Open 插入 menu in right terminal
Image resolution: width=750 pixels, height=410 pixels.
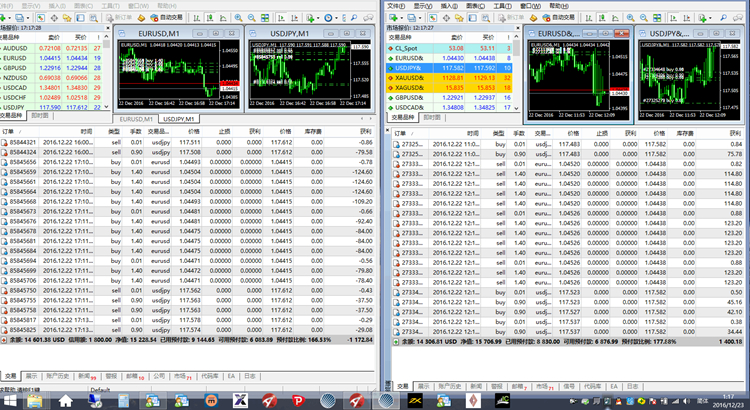[x=449, y=6]
